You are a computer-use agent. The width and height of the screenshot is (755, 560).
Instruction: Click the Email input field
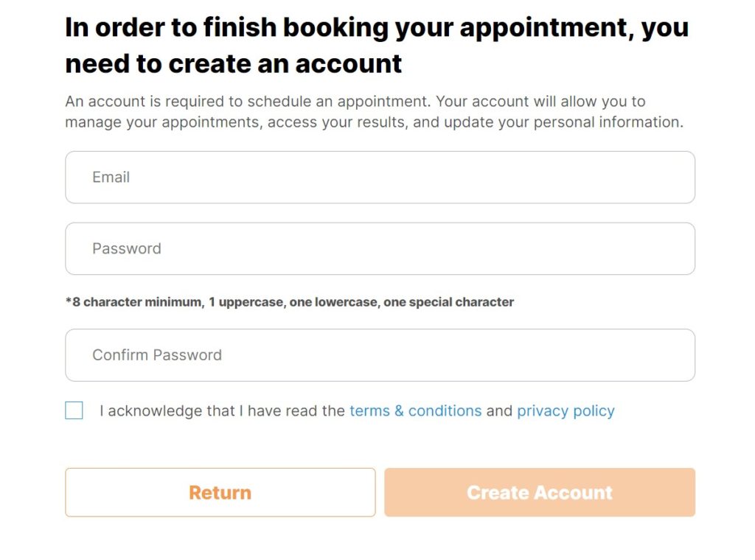(380, 177)
